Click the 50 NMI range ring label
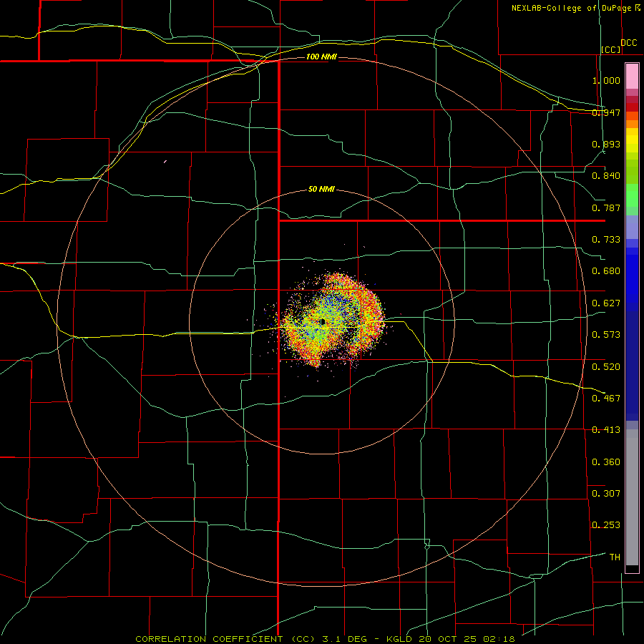 point(321,189)
